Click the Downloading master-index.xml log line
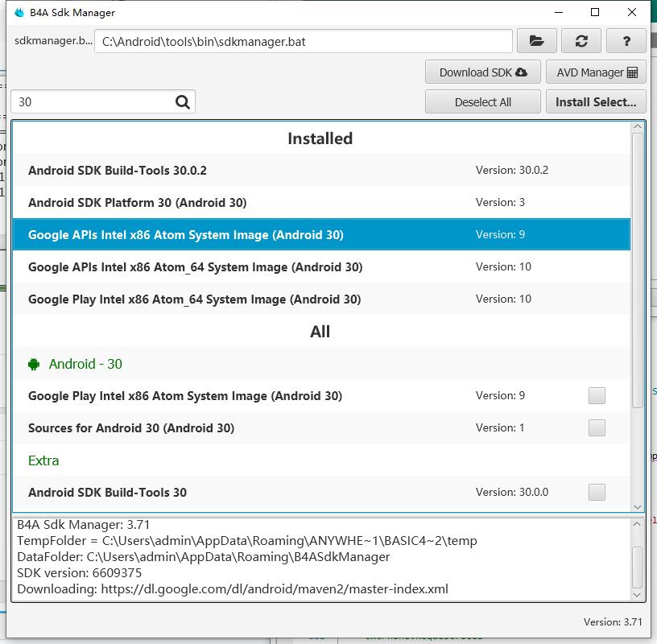This screenshot has width=657, height=644. point(233,589)
